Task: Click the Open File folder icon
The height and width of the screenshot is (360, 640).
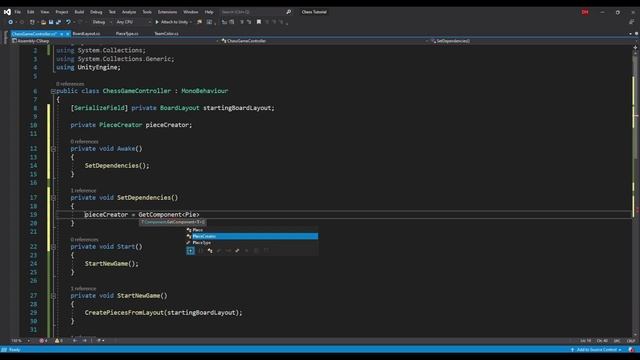Action: (43, 22)
